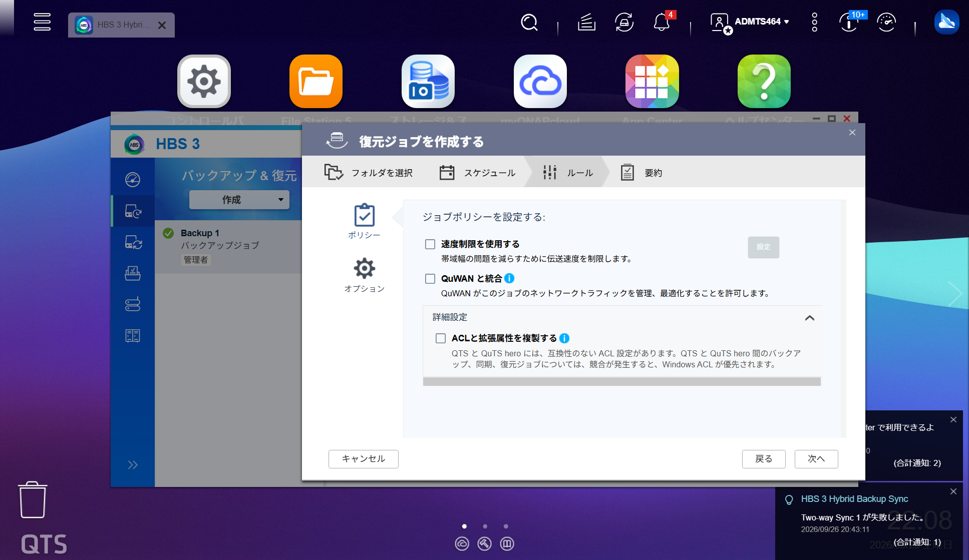Viewport: 969px width, 560px height.
Task: Launch myQNAPcloud desktop icon
Action: pos(540,82)
